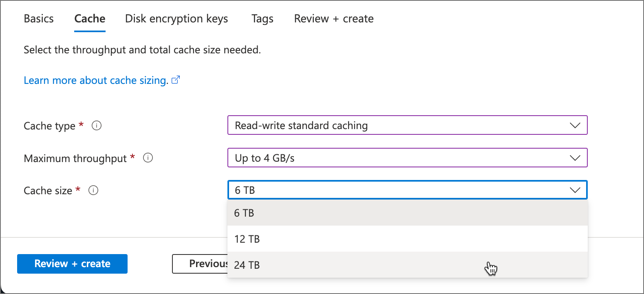Screen dimensions: 644x294
Task: Click the Review + create button
Action: [x=72, y=263]
